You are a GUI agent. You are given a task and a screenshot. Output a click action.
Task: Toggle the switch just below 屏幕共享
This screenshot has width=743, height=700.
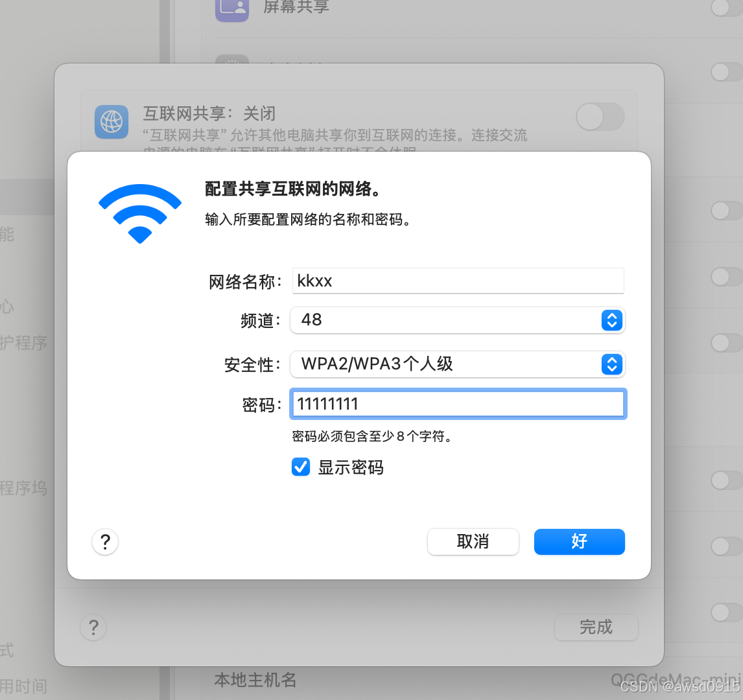pyautogui.click(x=727, y=72)
